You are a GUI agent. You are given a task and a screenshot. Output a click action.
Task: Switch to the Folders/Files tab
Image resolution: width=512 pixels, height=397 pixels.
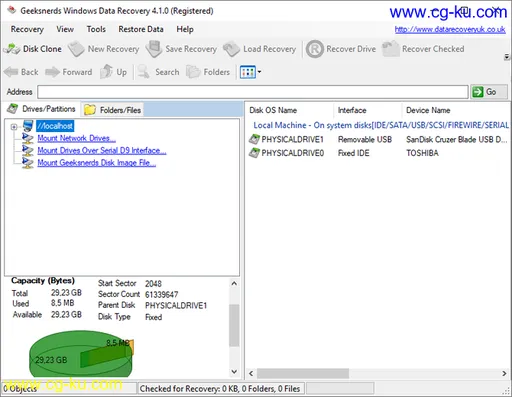[x=113, y=110]
